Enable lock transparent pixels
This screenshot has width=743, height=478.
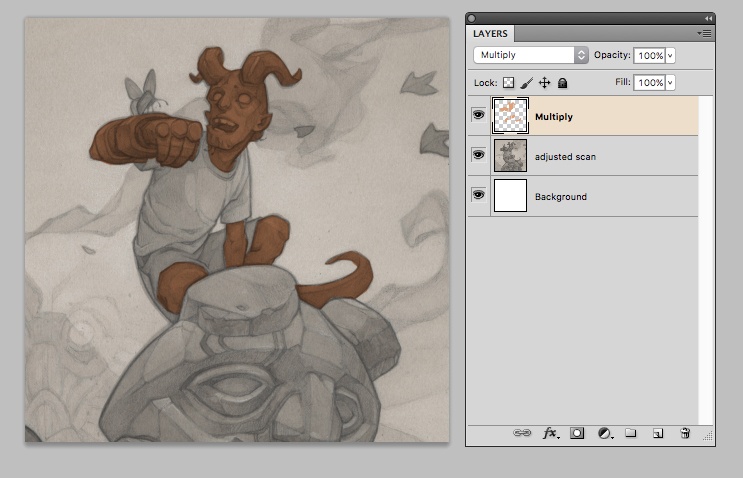[508, 83]
